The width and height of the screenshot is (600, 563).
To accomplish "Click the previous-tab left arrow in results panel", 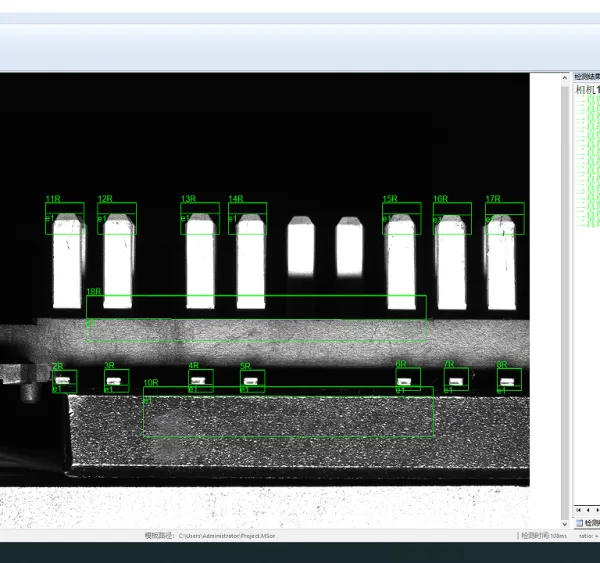I will (x=588, y=510).
